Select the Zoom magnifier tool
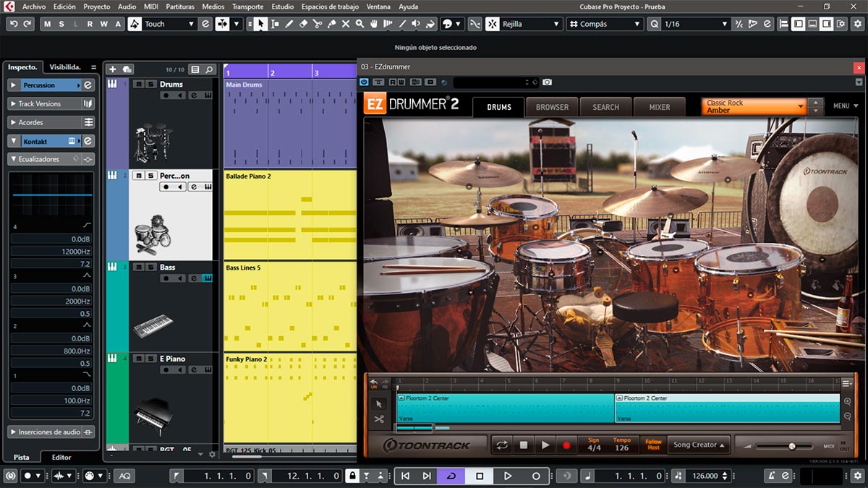This screenshot has width=868, height=488. 359,24
